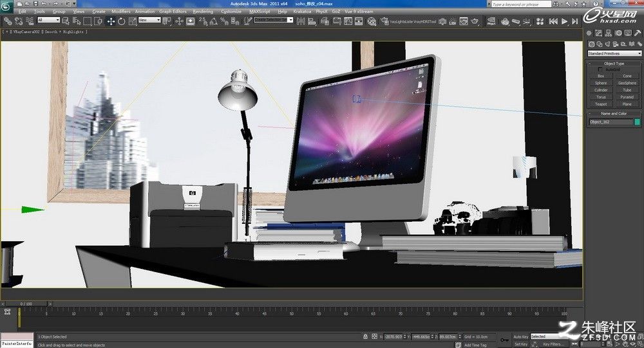The image size is (644, 348).
Task: Click the Align tool icon
Action: [x=312, y=21]
